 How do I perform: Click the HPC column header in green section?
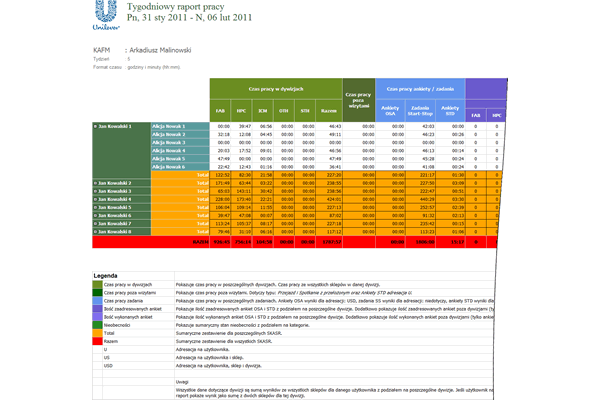(x=241, y=111)
